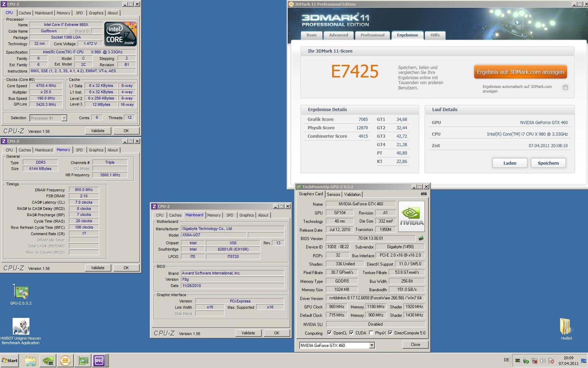Toggle the DirectCompute 5.0 checkbox
The height and width of the screenshot is (368, 588).
click(x=390, y=333)
